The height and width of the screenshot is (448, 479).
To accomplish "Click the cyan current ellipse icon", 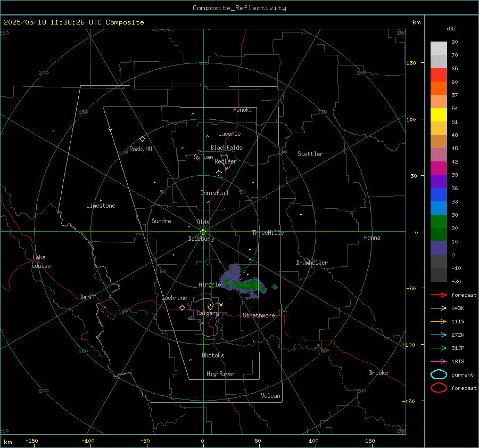I will (439, 374).
